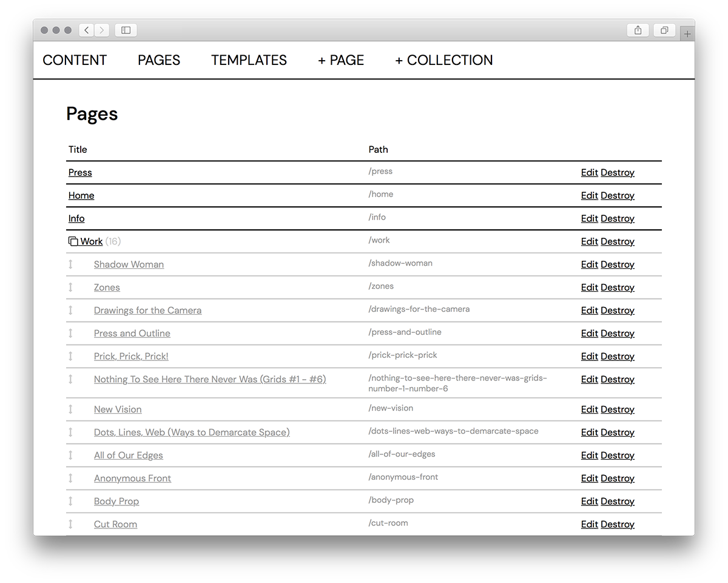Create a new page via + PAGE

pos(341,60)
